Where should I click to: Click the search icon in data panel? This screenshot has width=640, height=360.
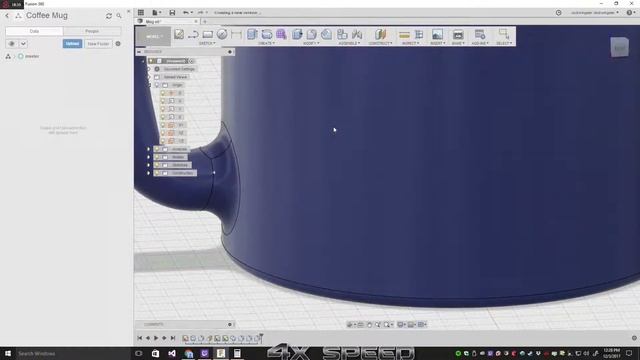119,16
